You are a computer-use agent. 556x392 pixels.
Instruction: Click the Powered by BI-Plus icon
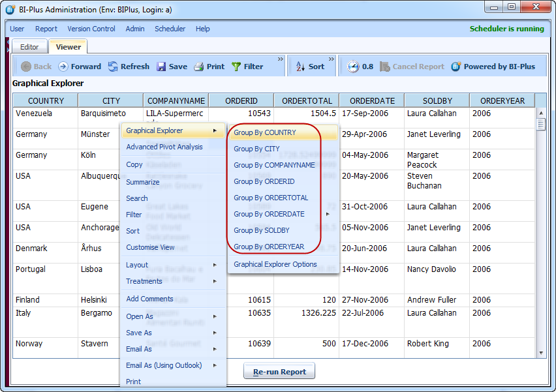pos(456,67)
